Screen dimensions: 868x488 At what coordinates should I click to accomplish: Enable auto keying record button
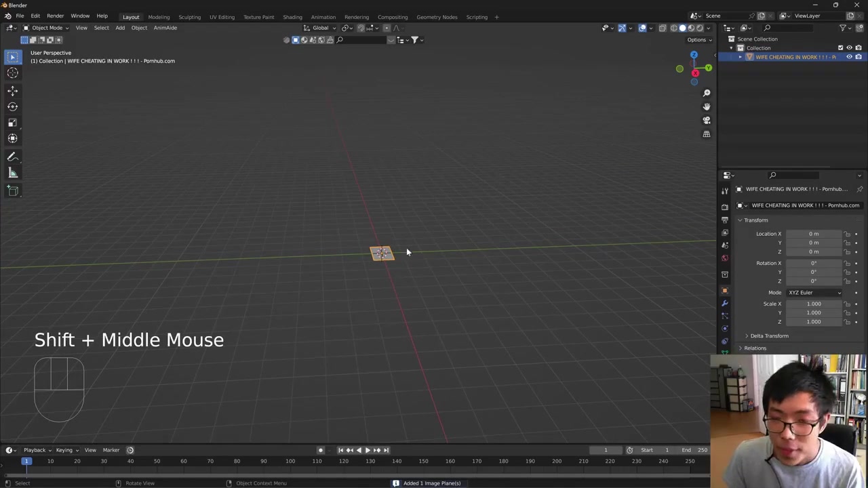click(321, 450)
